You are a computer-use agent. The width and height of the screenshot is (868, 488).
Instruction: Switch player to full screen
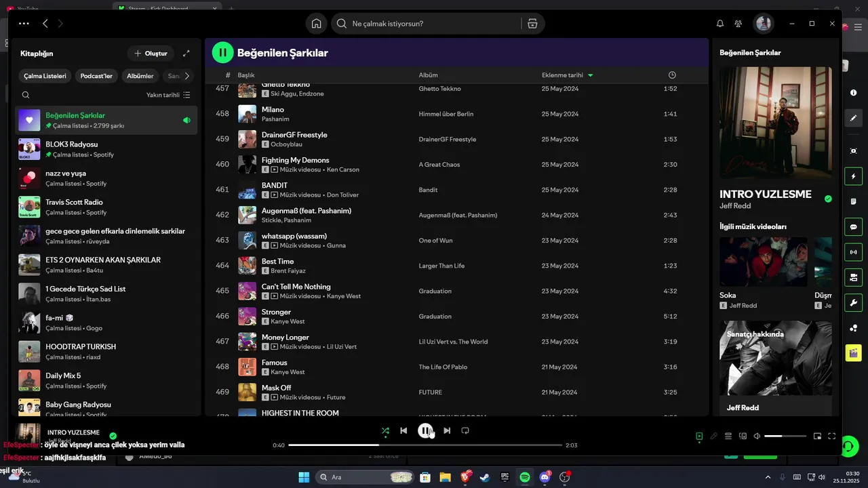click(x=831, y=436)
